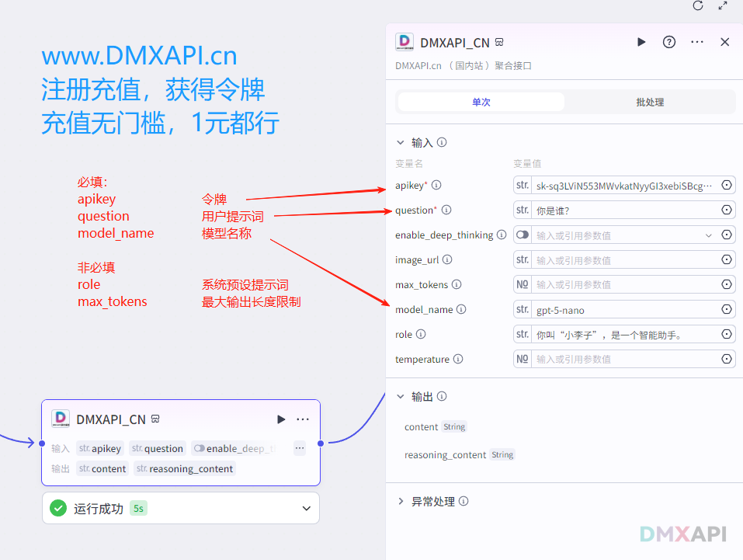Image resolution: width=743 pixels, height=560 pixels.
Task: Click fullscreen expand icon at top right
Action: click(x=724, y=6)
